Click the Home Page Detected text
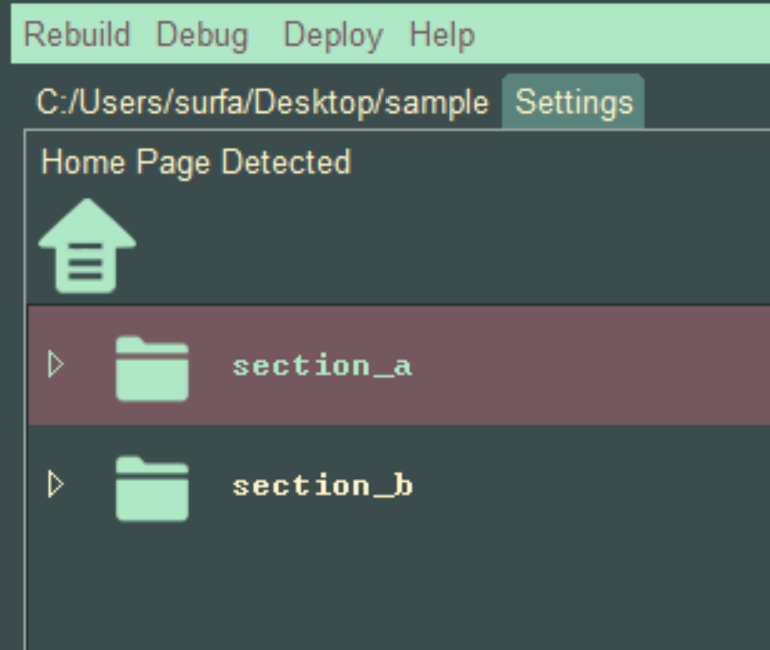 [x=196, y=162]
